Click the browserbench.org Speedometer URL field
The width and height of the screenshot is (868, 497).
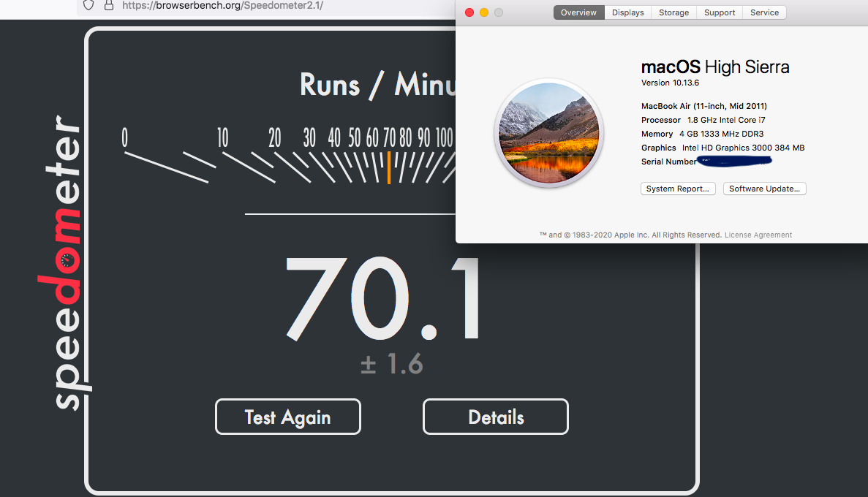click(222, 6)
